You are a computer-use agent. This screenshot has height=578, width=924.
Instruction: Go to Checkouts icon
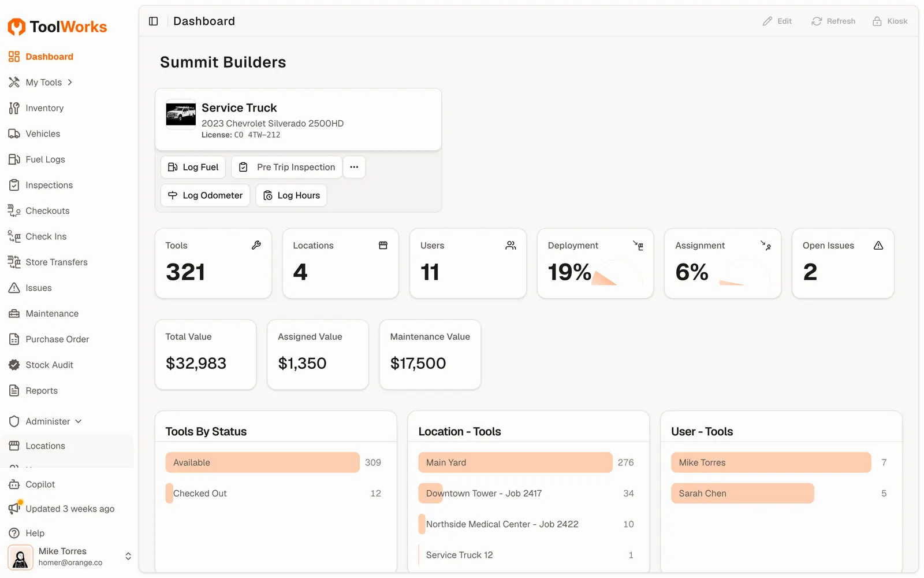tap(14, 211)
